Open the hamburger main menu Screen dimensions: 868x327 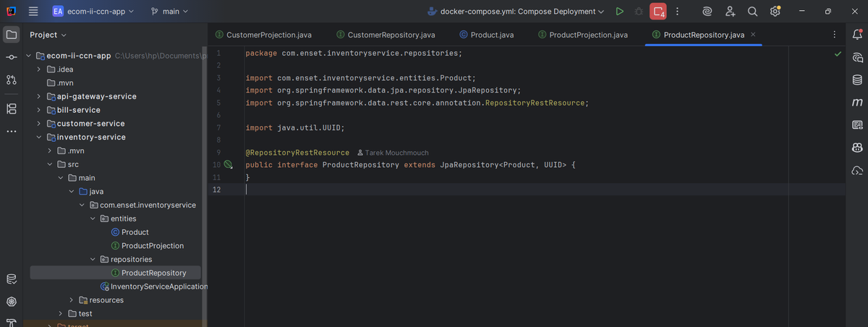click(33, 12)
